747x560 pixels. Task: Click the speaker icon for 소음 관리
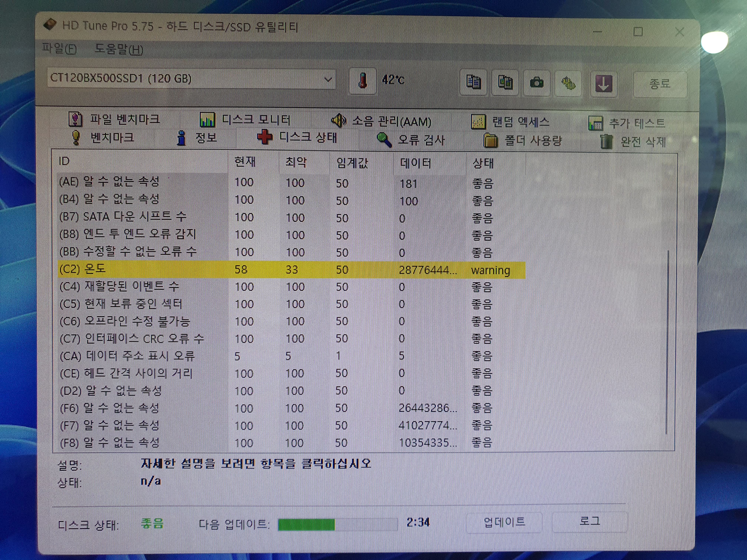(x=339, y=121)
